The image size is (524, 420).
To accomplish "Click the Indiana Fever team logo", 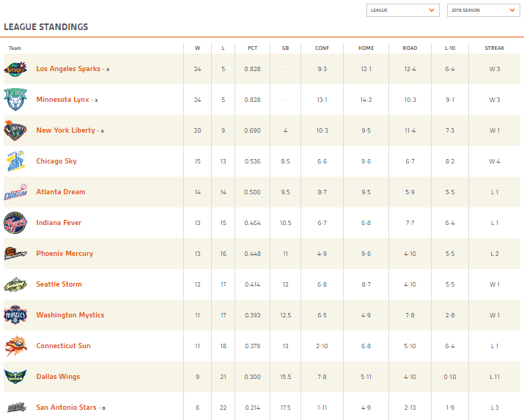I will coord(15,223).
